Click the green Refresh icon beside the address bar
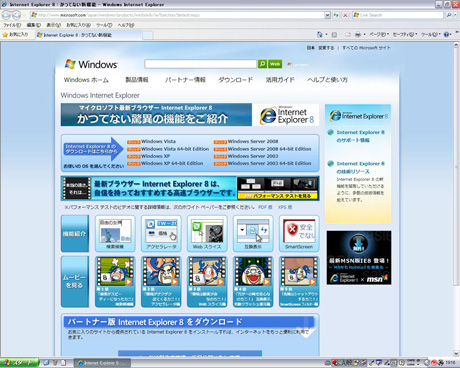Image resolution: width=460 pixels, height=368 pixels. [336, 15]
